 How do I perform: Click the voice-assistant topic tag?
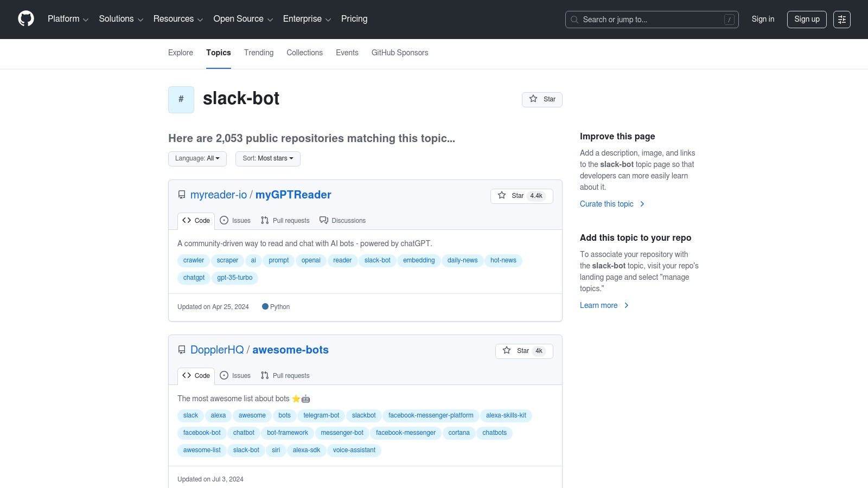tap(354, 451)
